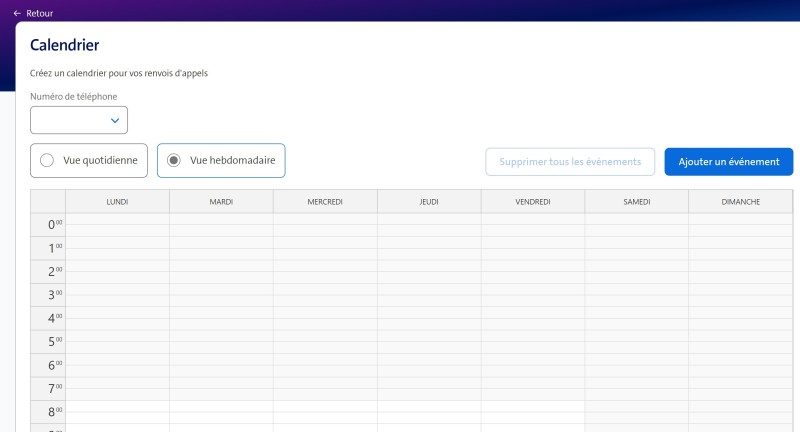
Task: Click the VENDREDI column header
Action: coord(533,202)
